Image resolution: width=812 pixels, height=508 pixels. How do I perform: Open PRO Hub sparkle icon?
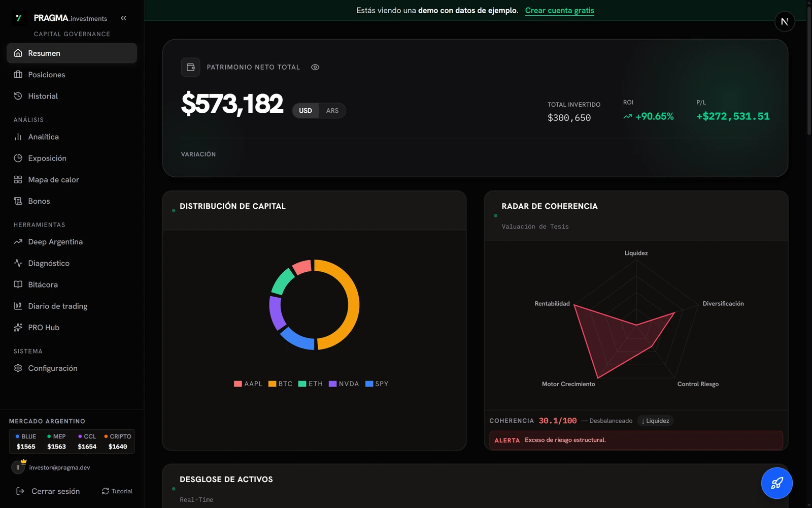pyautogui.click(x=18, y=328)
